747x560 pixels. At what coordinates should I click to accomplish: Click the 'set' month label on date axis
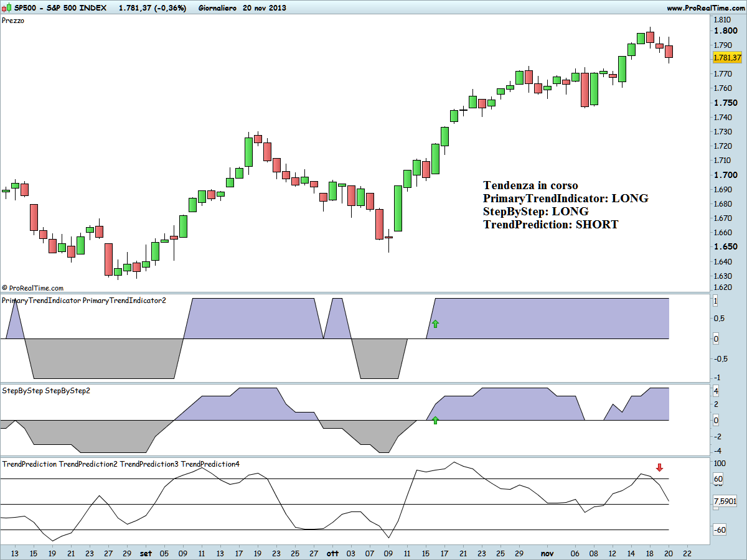[146, 553]
